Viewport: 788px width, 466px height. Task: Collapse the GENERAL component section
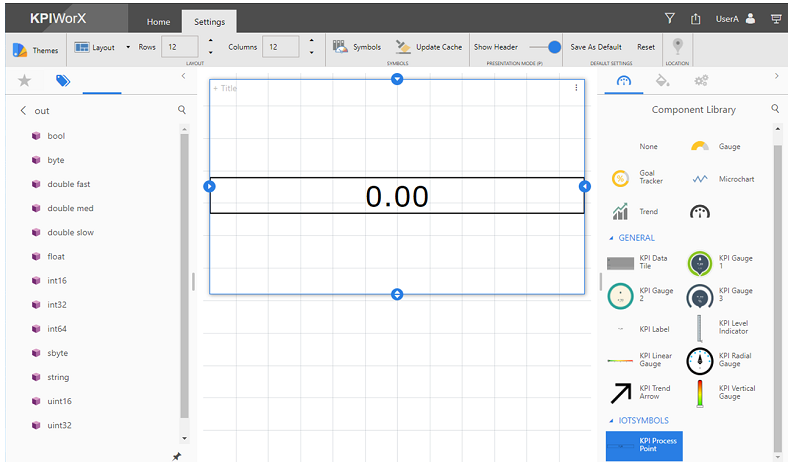pyautogui.click(x=612, y=238)
